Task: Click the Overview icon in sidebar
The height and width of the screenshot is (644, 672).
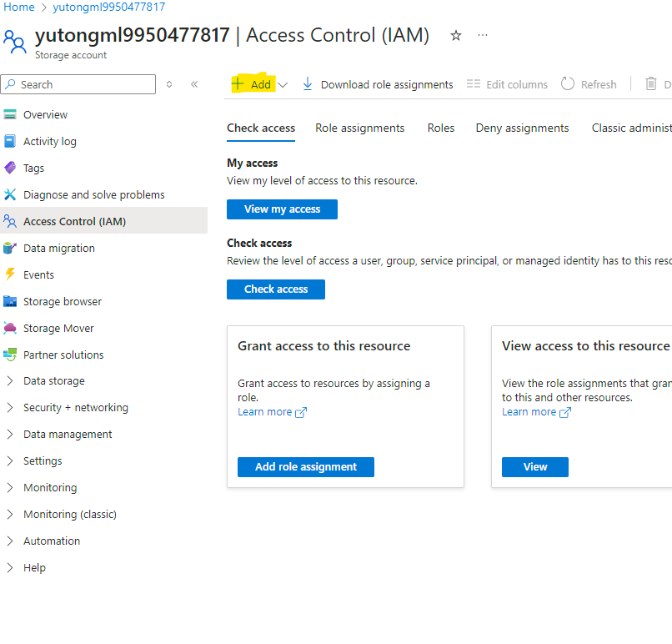Action: tap(10, 114)
